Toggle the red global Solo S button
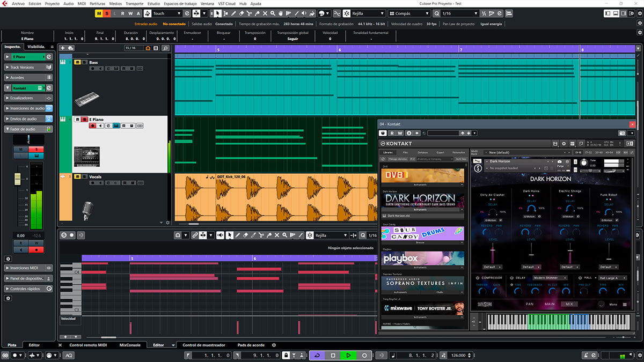Image resolution: width=644 pixels, height=362 pixels. (107, 13)
